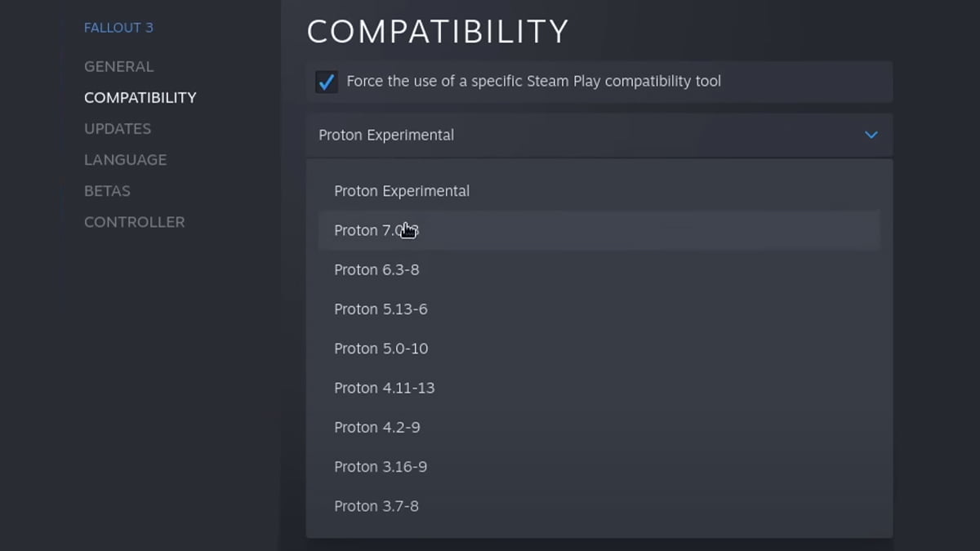Click the Force Steam Play tool label text
The width and height of the screenshot is (980, 551).
(x=533, y=82)
